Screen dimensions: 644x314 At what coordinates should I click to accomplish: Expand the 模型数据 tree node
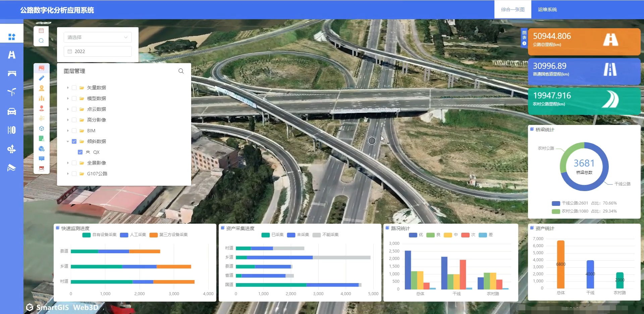(68, 98)
